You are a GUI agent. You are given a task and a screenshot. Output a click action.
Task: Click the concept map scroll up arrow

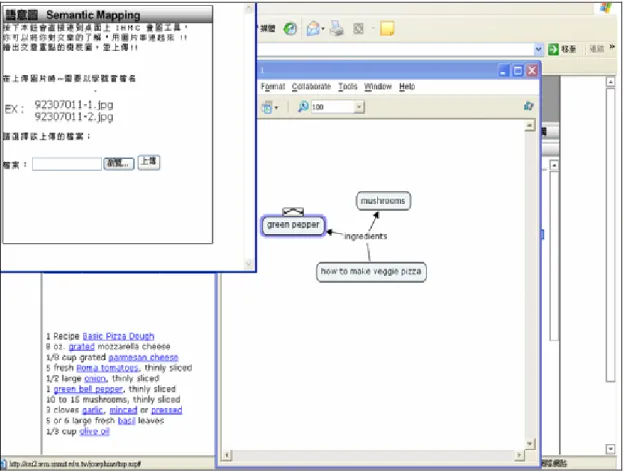pyautogui.click(x=529, y=126)
